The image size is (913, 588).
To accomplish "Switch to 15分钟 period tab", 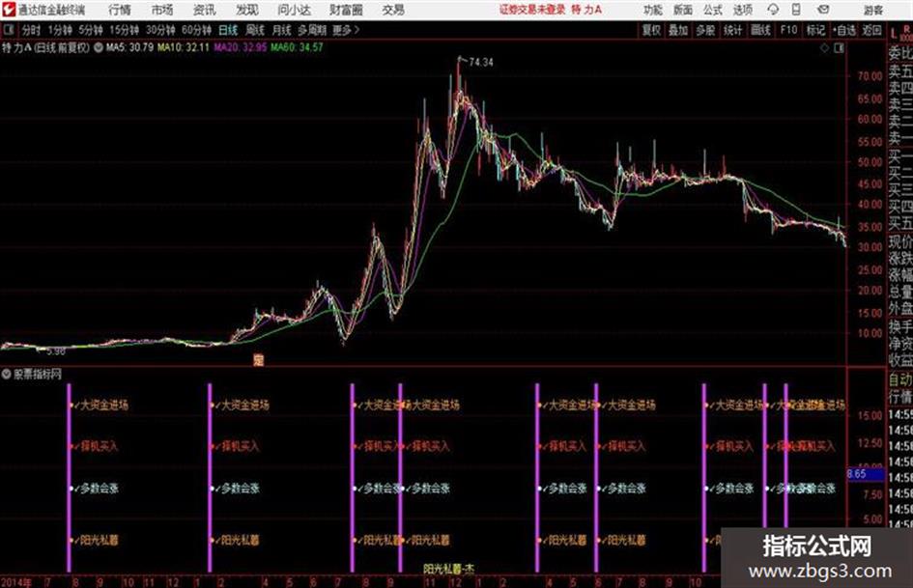I will (x=125, y=30).
